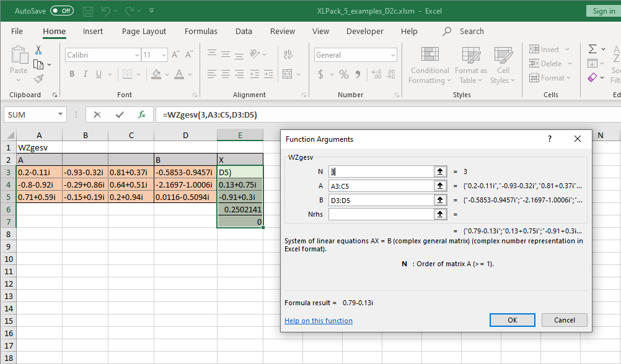
Task: Open the font size 11 dropdown
Action: coord(164,55)
